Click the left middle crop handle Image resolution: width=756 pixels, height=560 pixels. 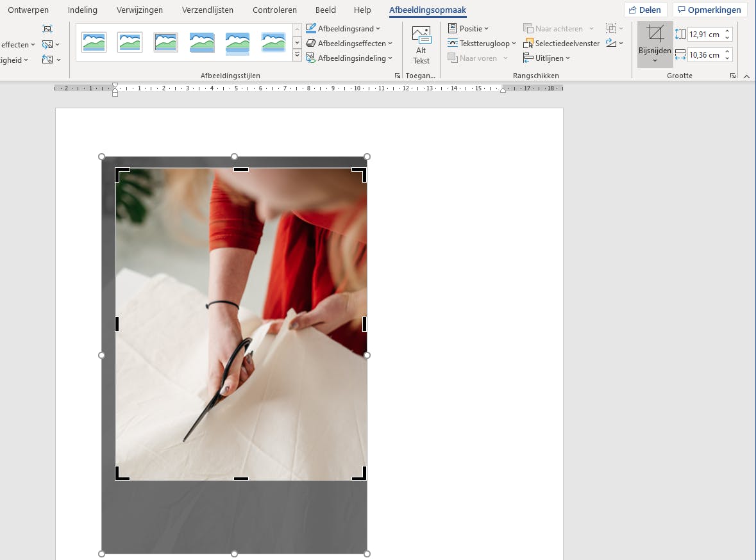[x=117, y=324]
